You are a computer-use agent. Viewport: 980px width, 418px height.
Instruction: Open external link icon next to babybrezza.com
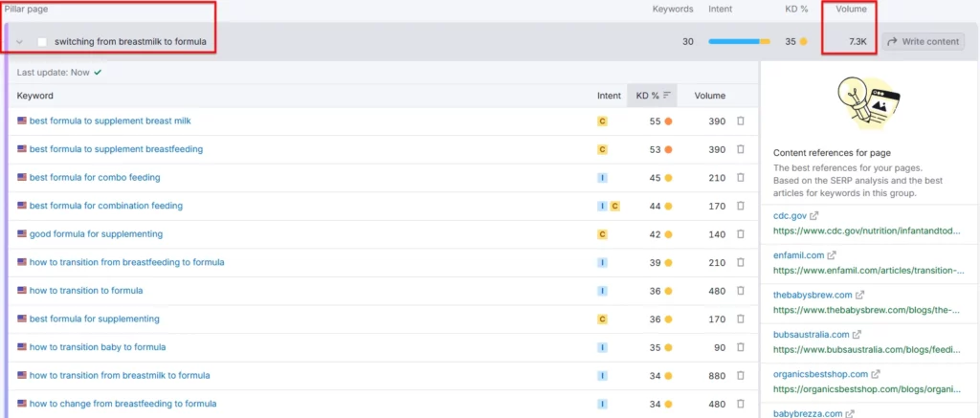click(x=850, y=413)
